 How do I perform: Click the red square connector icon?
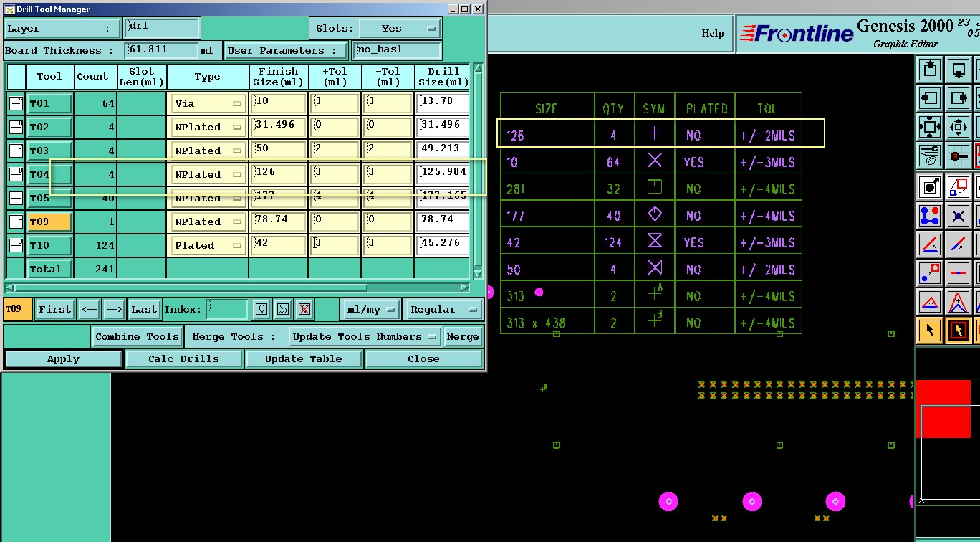click(959, 156)
